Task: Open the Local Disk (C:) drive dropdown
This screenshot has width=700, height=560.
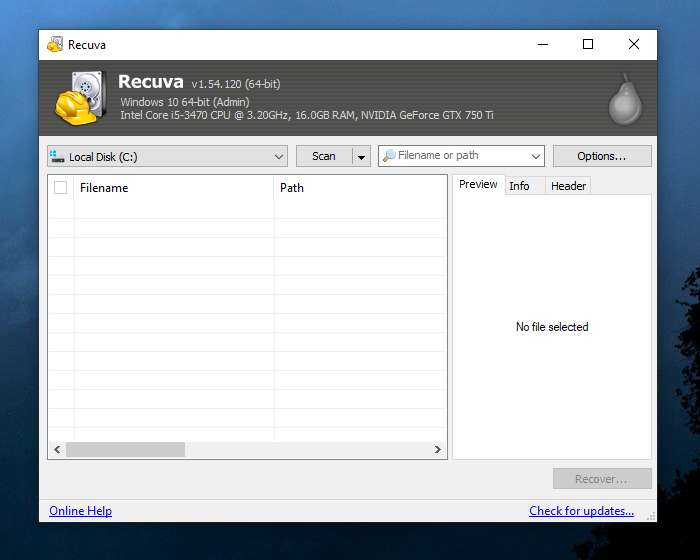Action: click(167, 156)
